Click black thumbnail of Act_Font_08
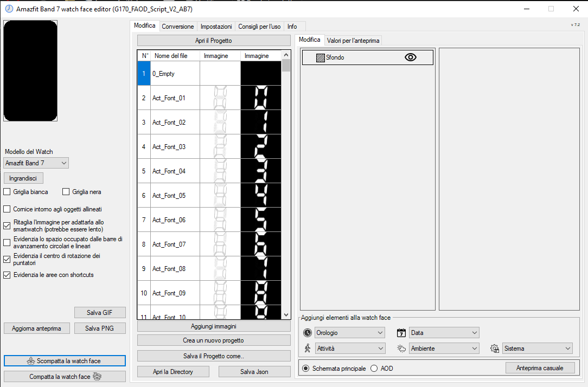The width and height of the screenshot is (588, 387). [260, 268]
